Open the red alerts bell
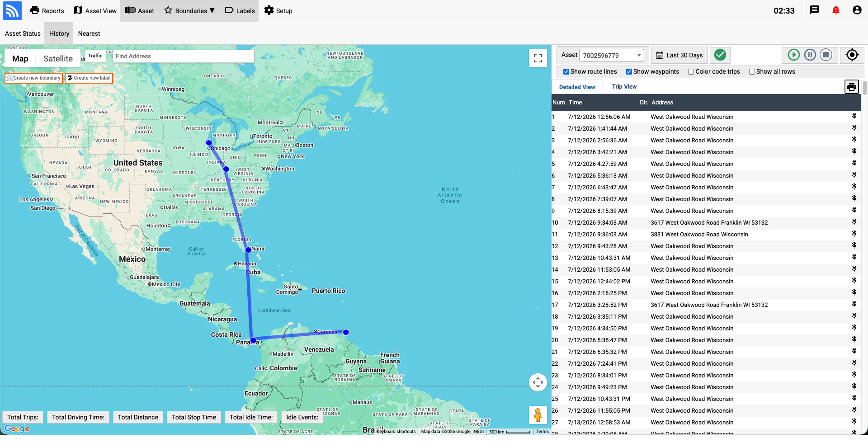This screenshot has height=447, width=868. 836,10
